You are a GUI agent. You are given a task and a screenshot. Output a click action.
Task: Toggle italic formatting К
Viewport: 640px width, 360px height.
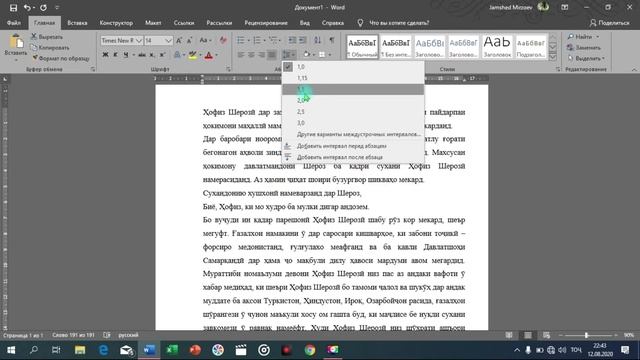[x=116, y=55]
